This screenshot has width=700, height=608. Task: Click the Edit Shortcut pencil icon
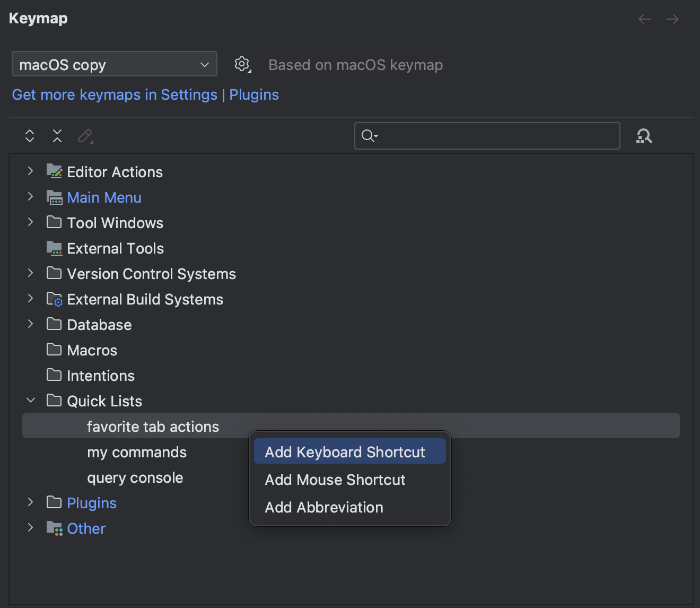[85, 136]
